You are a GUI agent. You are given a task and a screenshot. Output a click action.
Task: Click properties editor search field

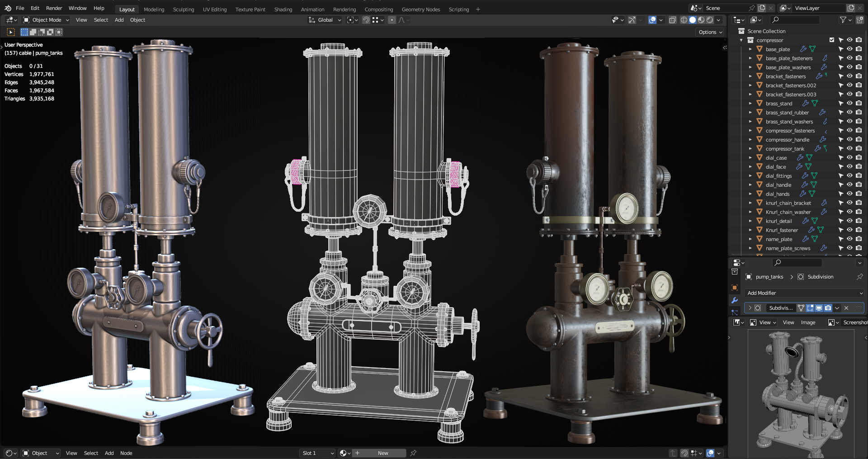797,263
